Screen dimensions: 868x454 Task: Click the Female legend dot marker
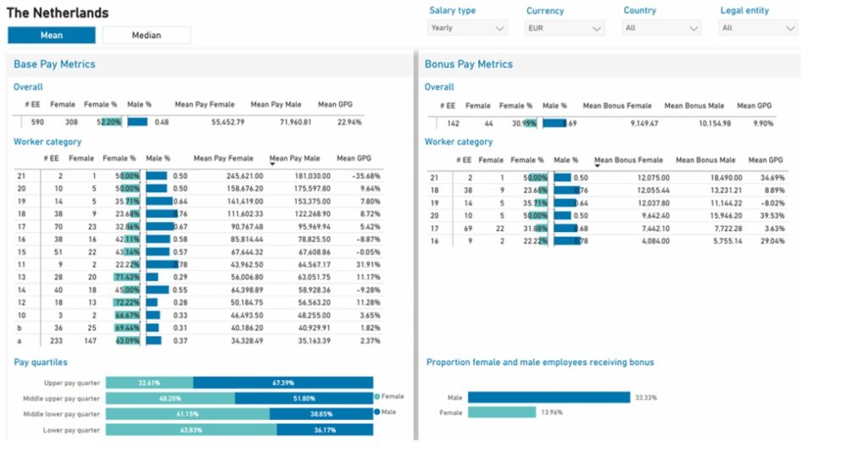(376, 396)
